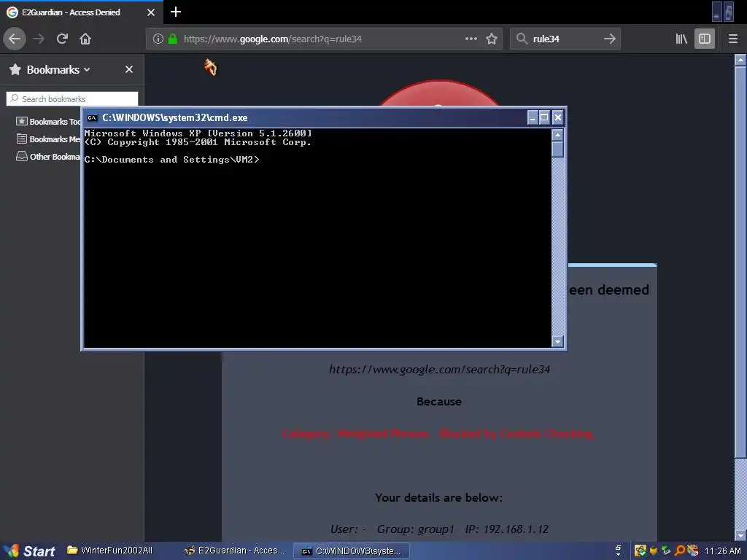Click the orange magnifier tray icon

tap(680, 551)
